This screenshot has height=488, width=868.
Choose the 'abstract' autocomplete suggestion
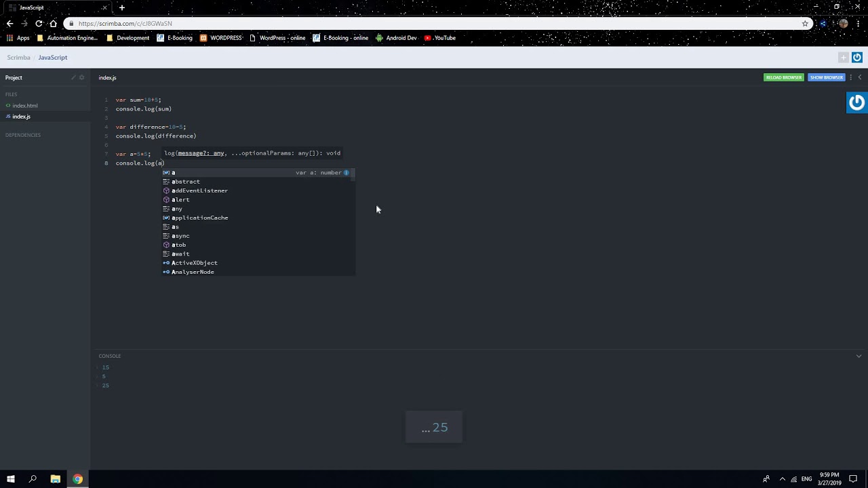pos(258,182)
